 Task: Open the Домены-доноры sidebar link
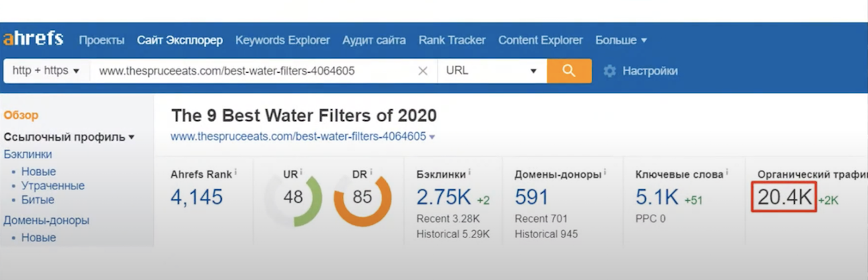pos(46,220)
